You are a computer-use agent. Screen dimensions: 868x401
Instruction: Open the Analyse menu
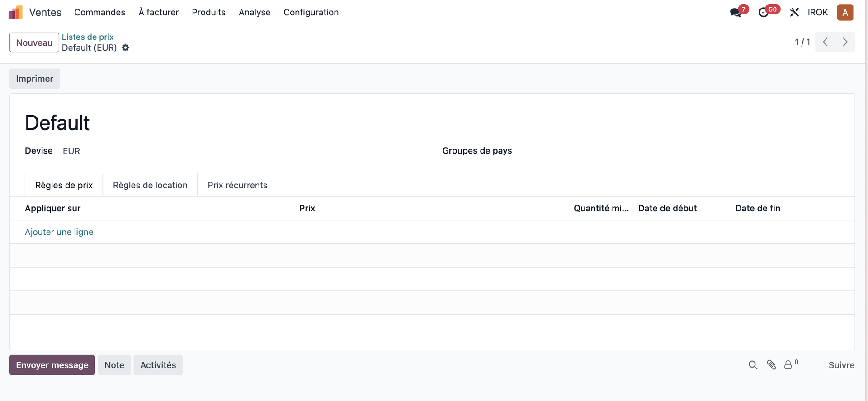(255, 13)
